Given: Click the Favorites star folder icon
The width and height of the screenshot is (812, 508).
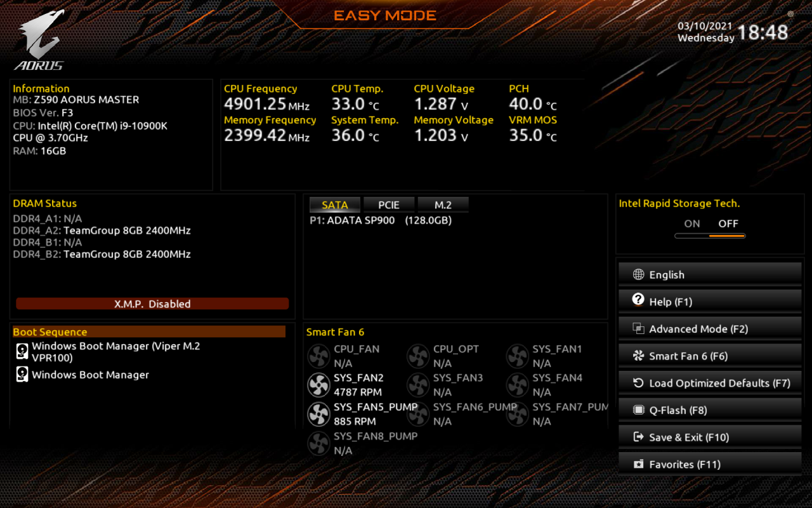Looking at the screenshot, I should (639, 464).
